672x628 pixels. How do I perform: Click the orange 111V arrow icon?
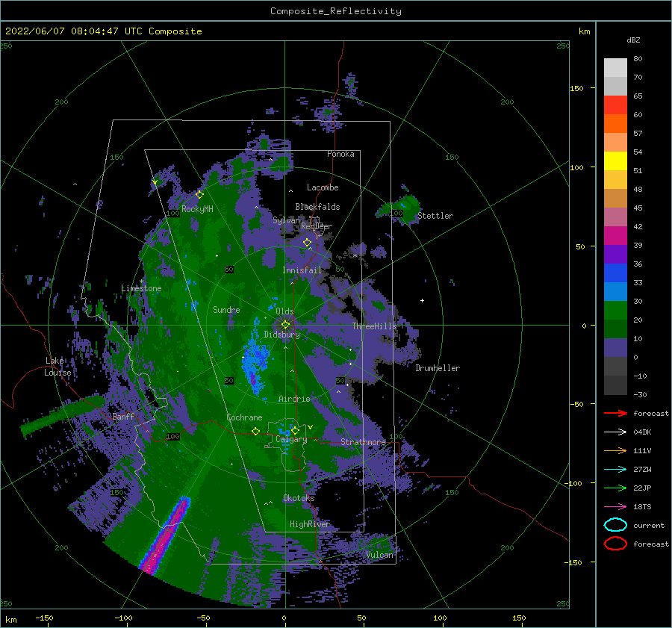tap(615, 450)
